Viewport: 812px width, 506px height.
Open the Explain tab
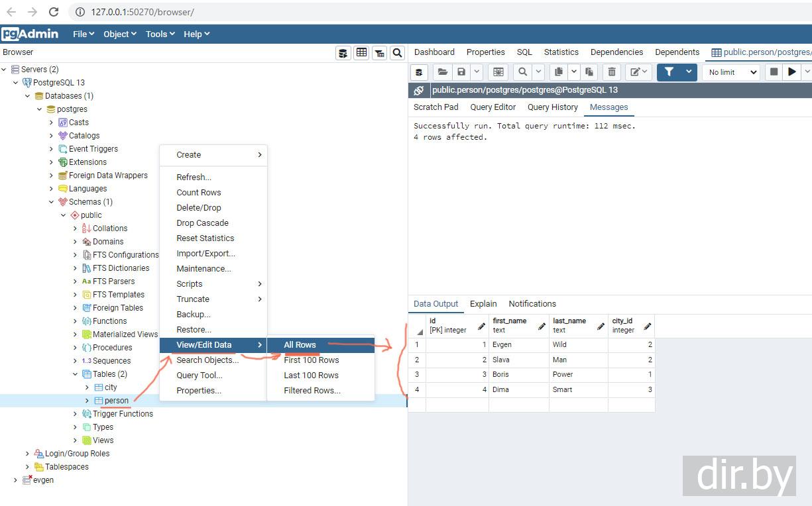[x=483, y=304]
